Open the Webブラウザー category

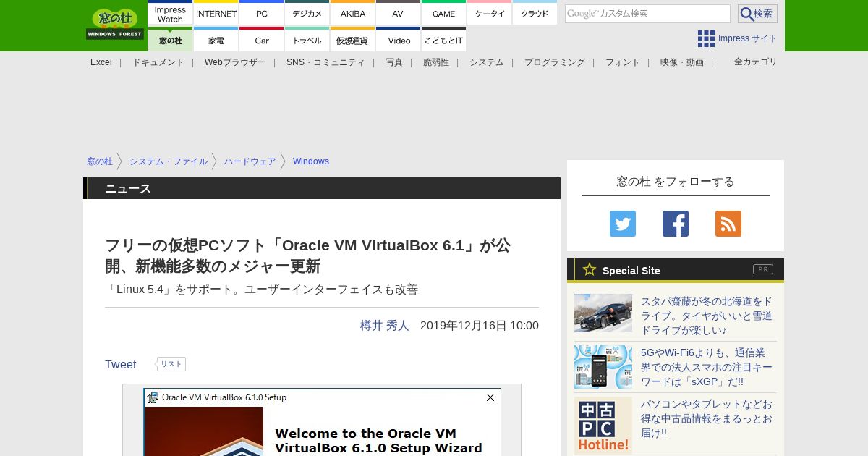(235, 62)
